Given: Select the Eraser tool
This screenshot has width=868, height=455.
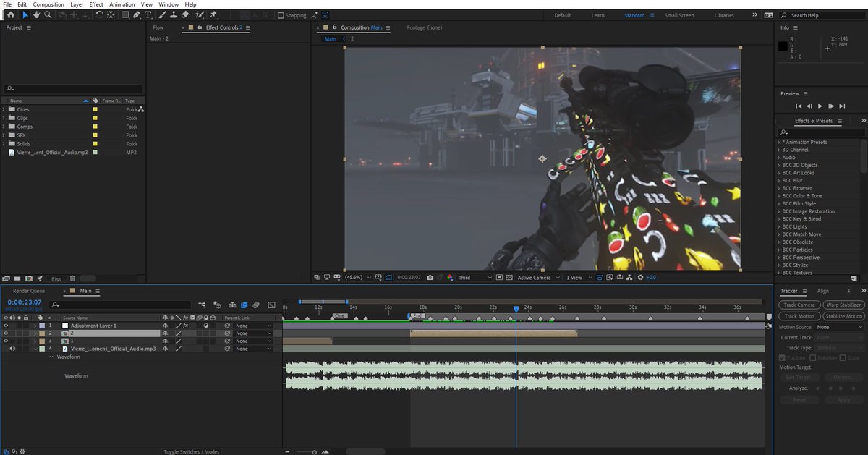Looking at the screenshot, I should [184, 14].
